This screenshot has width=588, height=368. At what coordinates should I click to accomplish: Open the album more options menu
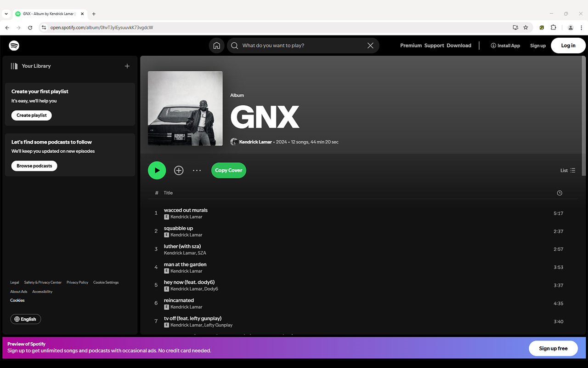(197, 170)
